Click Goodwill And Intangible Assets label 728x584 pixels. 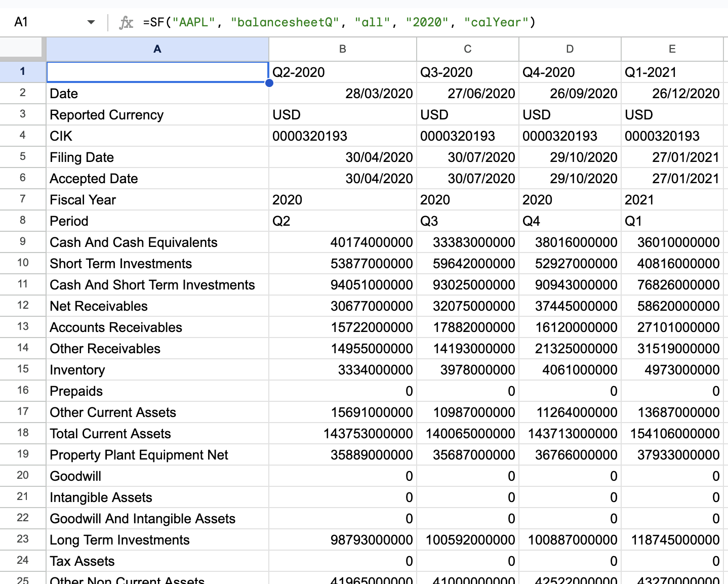pyautogui.click(x=157, y=518)
